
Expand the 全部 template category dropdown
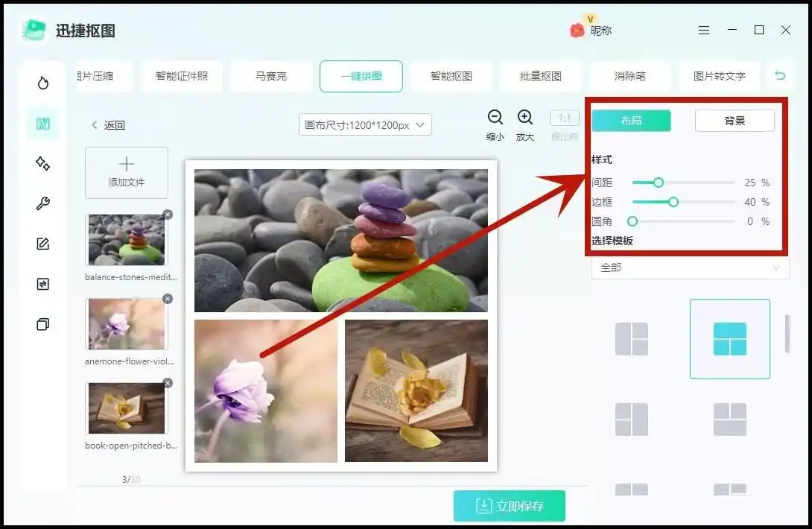[x=690, y=267]
